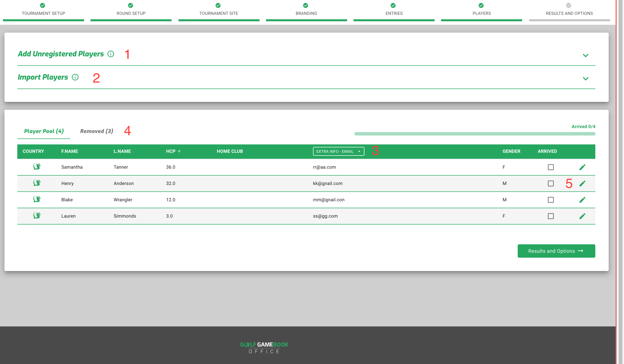
Task: Sort by the L.NAME column header
Action: 122,152
